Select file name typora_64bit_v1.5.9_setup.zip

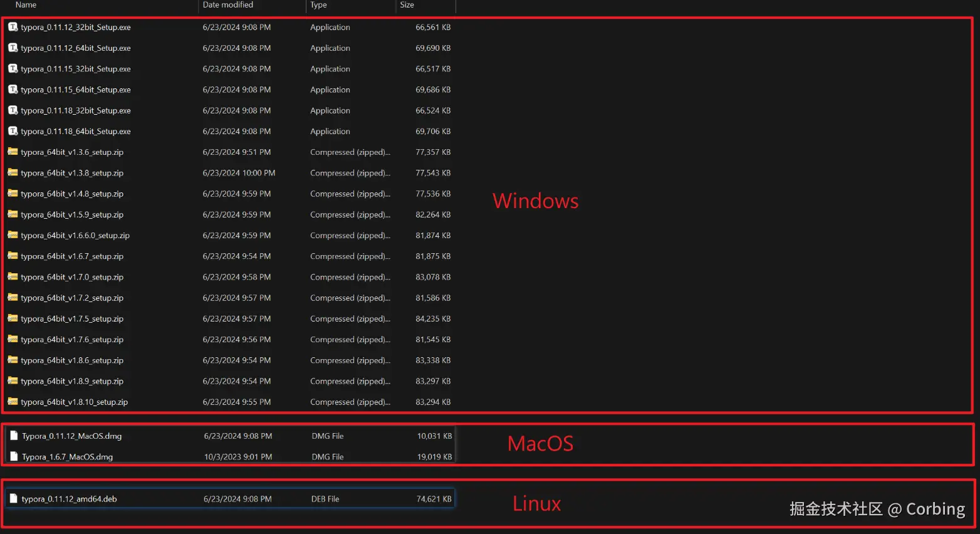coord(72,214)
